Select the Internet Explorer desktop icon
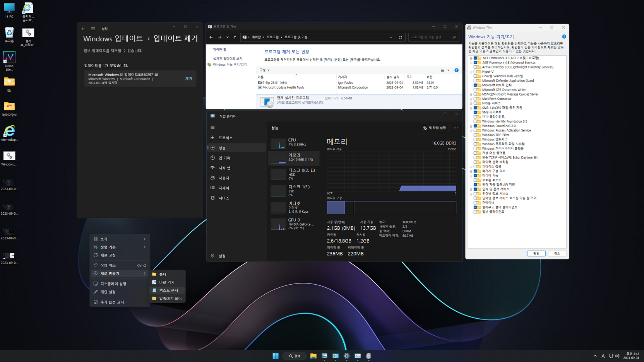This screenshot has height=362, width=644. (x=9, y=133)
